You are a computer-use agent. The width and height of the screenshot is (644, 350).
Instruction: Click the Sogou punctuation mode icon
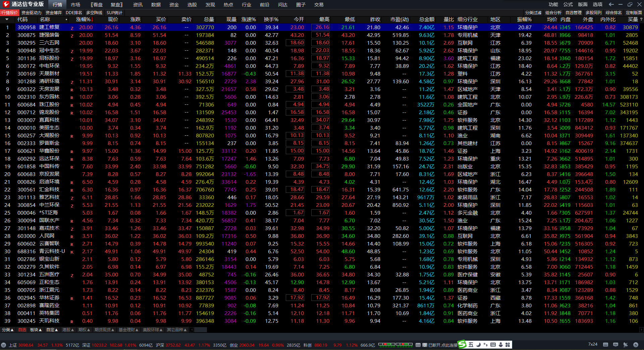[x=485, y=345]
